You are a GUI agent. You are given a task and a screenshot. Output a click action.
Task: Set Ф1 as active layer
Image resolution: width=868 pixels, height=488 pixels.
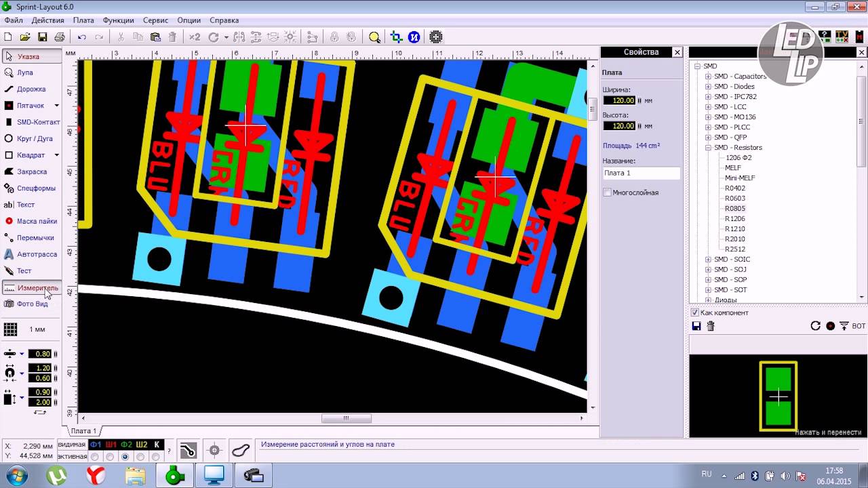click(95, 457)
